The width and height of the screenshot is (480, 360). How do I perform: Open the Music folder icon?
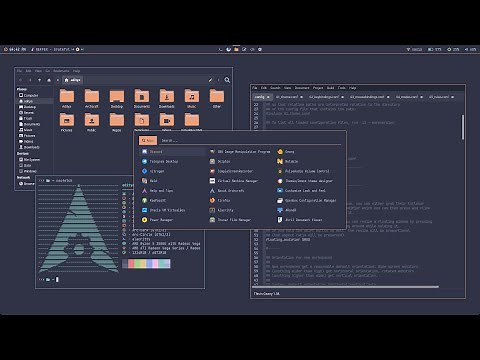[192, 99]
